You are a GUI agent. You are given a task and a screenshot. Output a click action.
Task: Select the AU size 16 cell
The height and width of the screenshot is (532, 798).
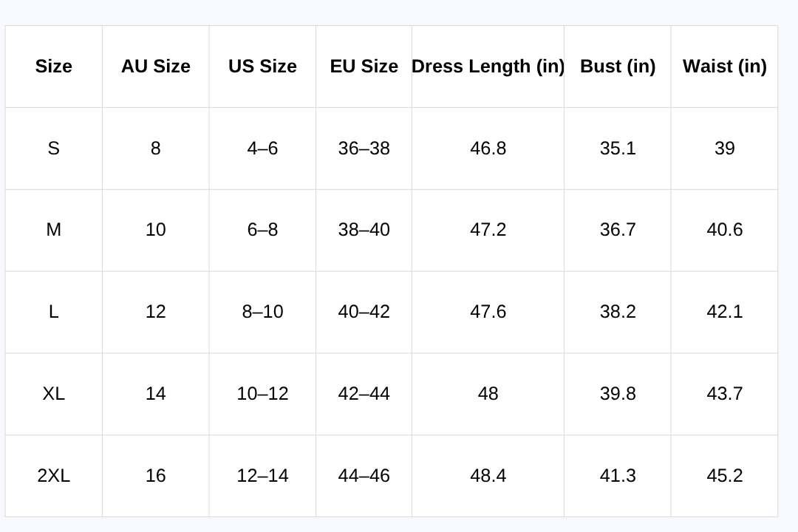[x=156, y=476]
